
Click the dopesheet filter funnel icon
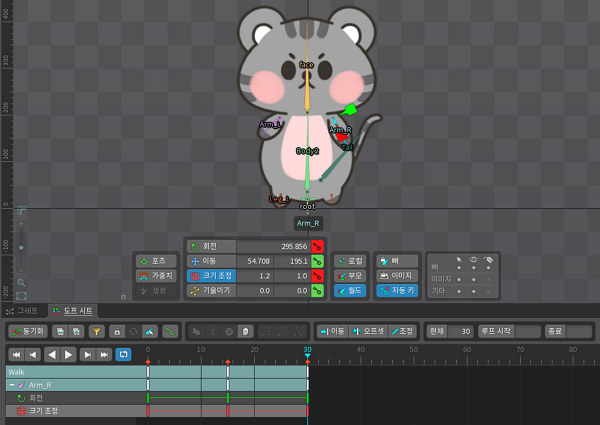pos(97,331)
